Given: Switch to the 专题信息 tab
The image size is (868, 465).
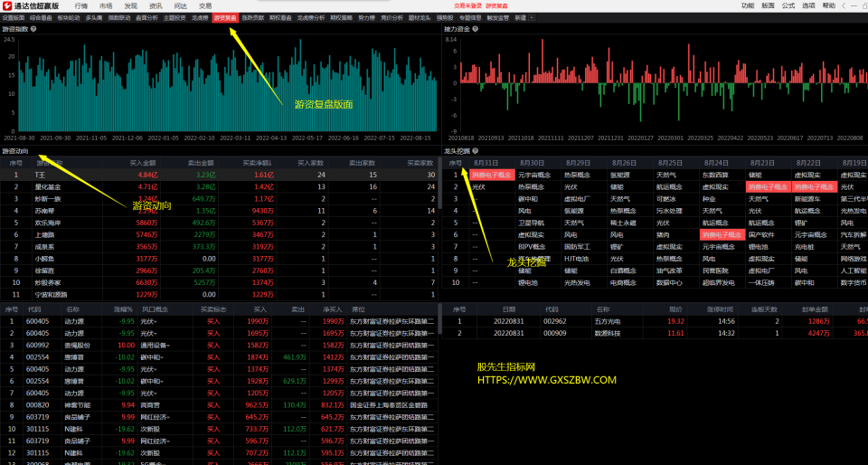Looking at the screenshot, I should click(x=470, y=18).
